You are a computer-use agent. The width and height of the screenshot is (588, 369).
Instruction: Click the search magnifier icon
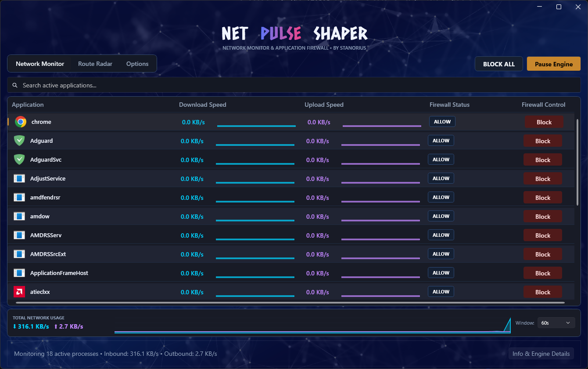click(x=15, y=85)
